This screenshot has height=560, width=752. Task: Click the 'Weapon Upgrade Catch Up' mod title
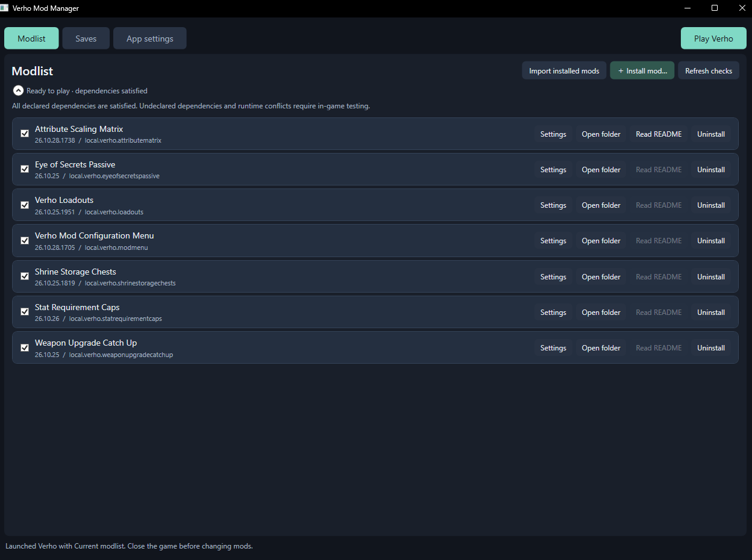click(x=86, y=343)
